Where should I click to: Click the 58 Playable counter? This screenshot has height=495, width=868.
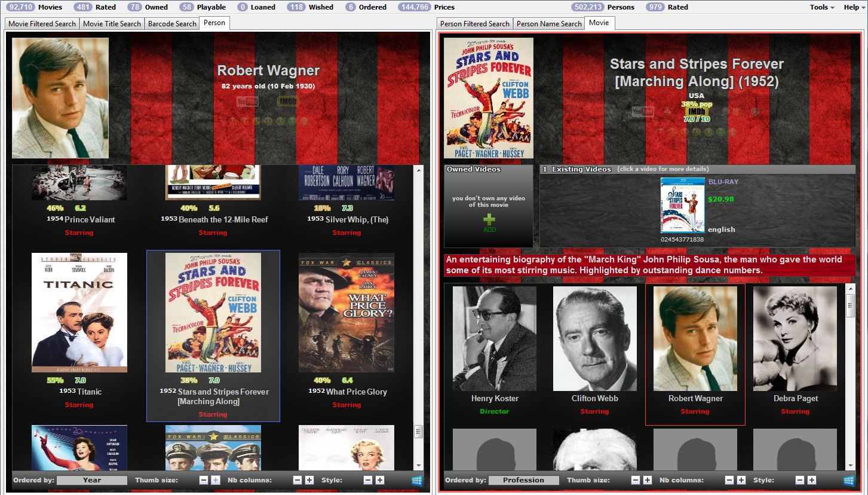click(203, 7)
